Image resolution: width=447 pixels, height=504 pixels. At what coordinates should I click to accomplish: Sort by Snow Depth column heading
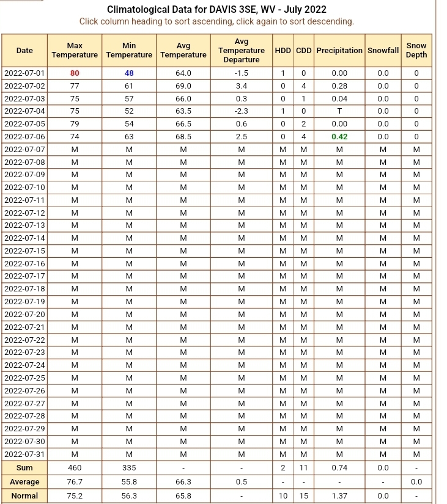416,51
